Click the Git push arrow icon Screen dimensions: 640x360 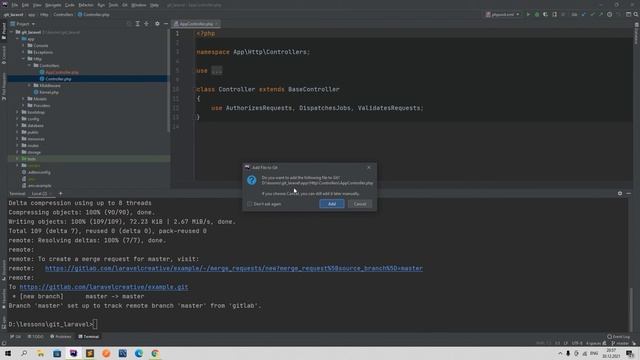[601, 14]
